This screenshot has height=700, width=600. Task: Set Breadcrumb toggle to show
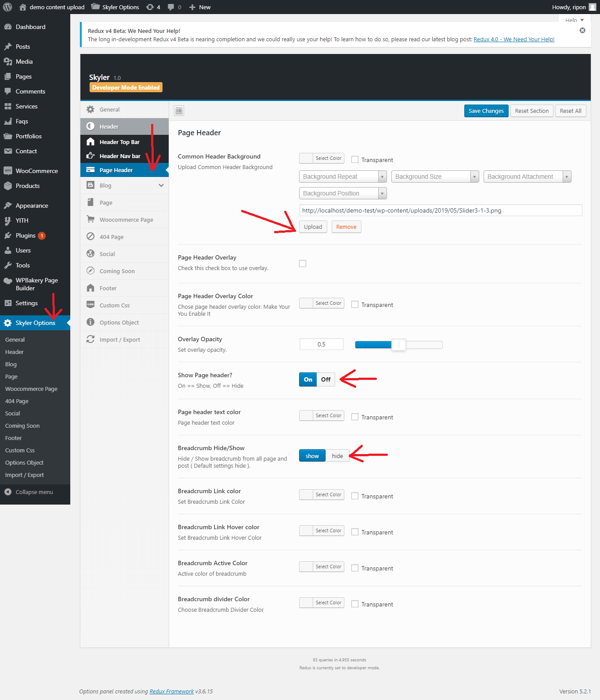[312, 456]
